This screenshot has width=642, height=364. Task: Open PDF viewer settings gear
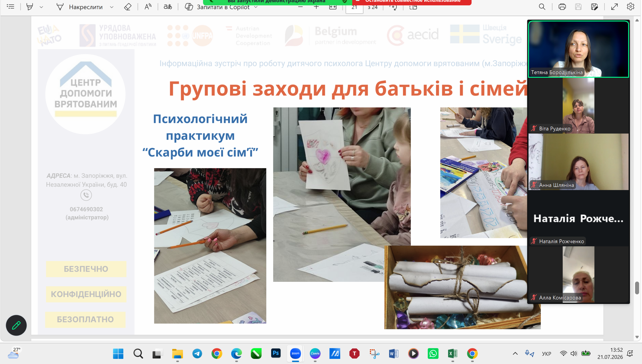pos(630,7)
